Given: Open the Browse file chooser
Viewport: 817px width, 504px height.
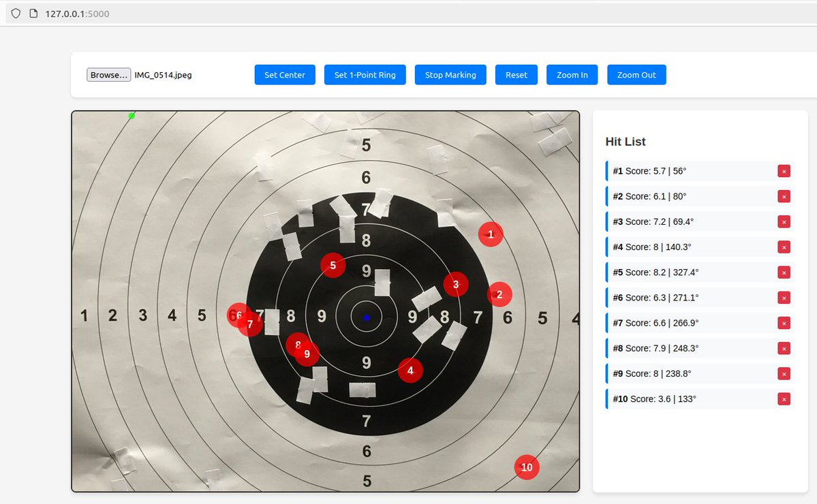Looking at the screenshot, I should 108,75.
